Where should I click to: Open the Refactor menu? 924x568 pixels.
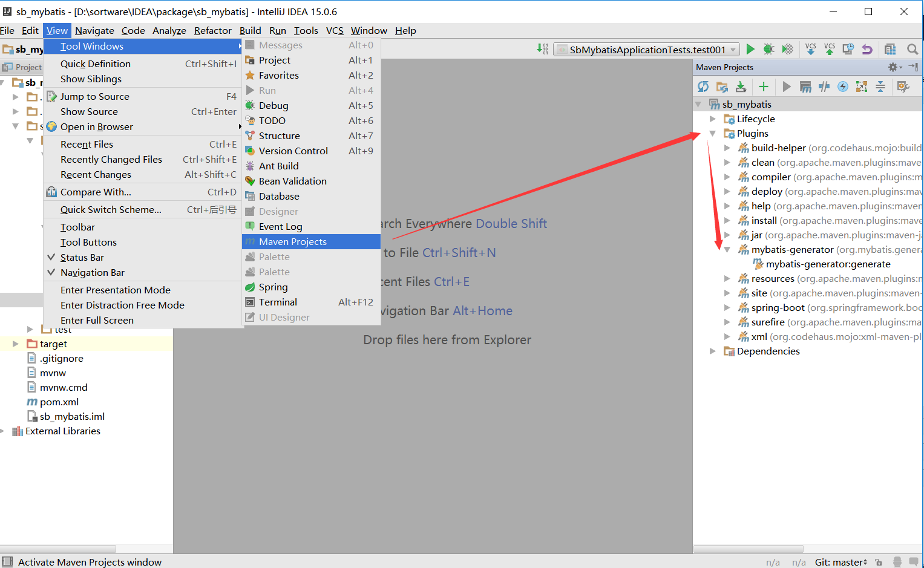pos(213,30)
